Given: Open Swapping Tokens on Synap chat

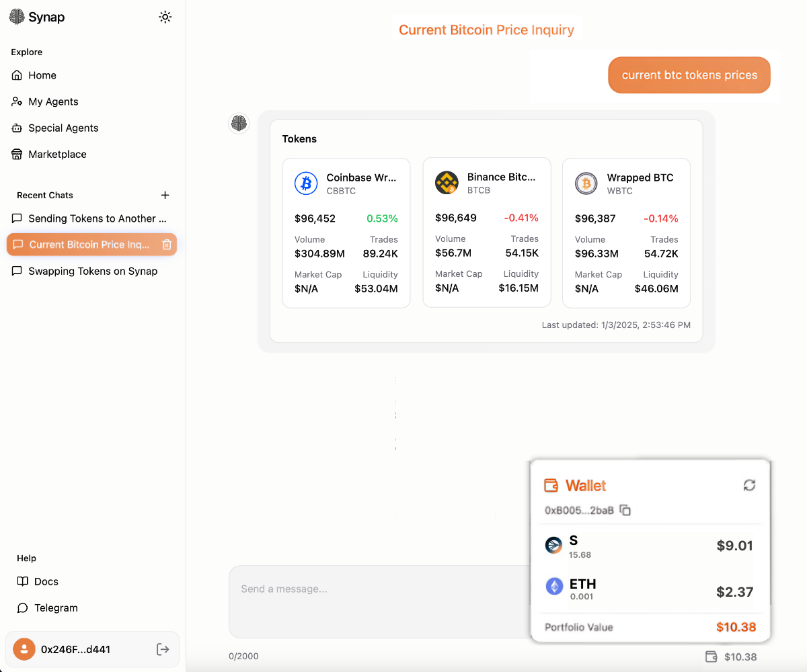Looking at the screenshot, I should tap(92, 271).
